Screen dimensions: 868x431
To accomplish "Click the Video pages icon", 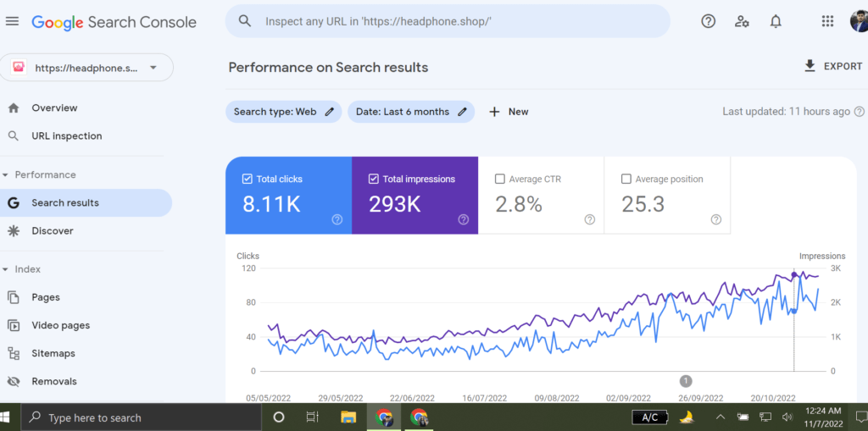I will [14, 325].
